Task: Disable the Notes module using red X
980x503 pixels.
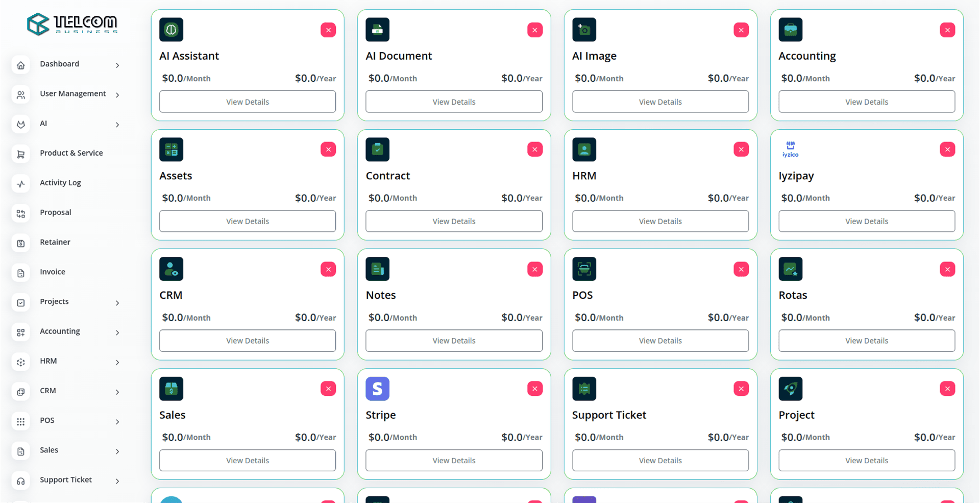Action: (534, 269)
